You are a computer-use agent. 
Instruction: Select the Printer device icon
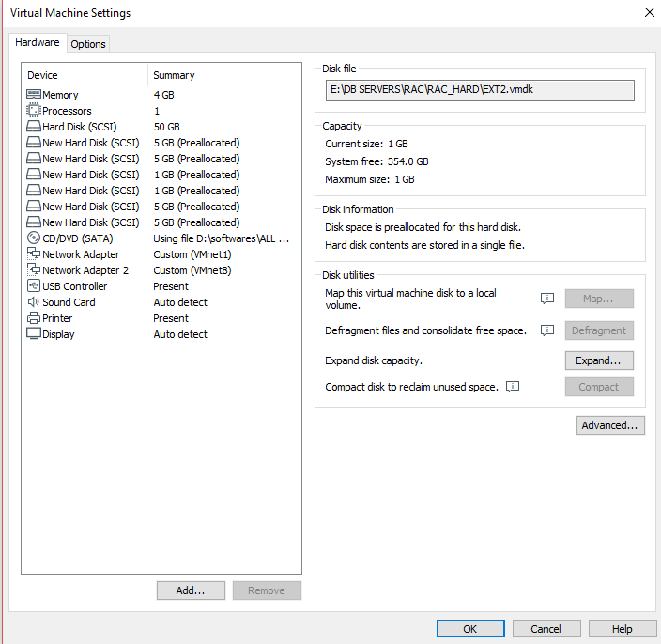click(34, 317)
